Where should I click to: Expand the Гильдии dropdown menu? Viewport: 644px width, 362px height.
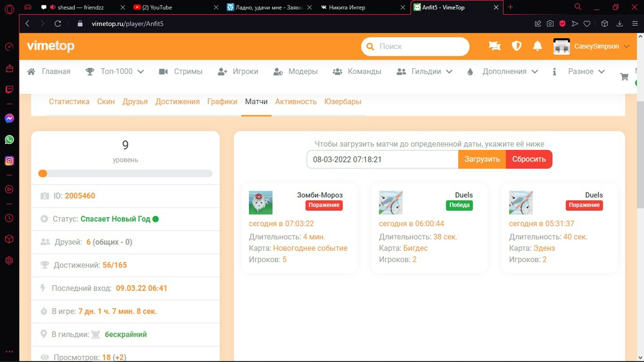(x=425, y=71)
